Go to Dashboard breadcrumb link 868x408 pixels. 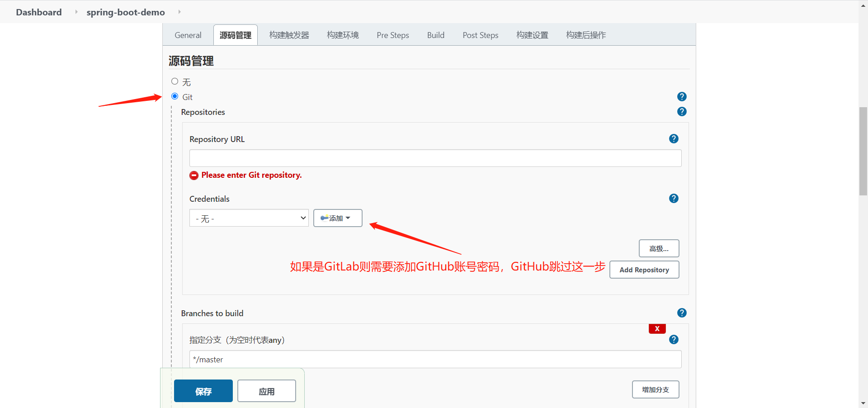pyautogui.click(x=39, y=12)
